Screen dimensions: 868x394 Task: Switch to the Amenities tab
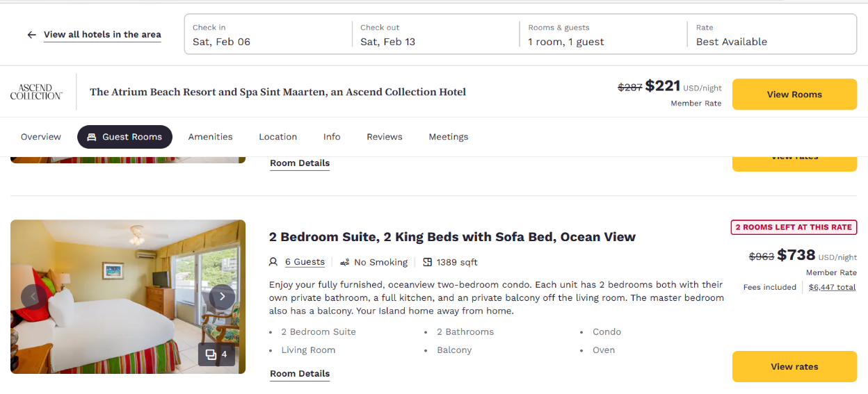pos(210,137)
